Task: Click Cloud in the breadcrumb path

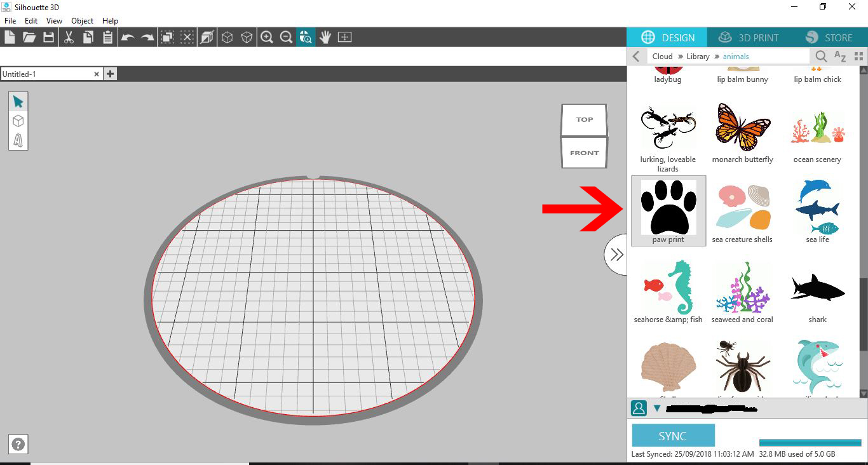Action: click(x=662, y=57)
